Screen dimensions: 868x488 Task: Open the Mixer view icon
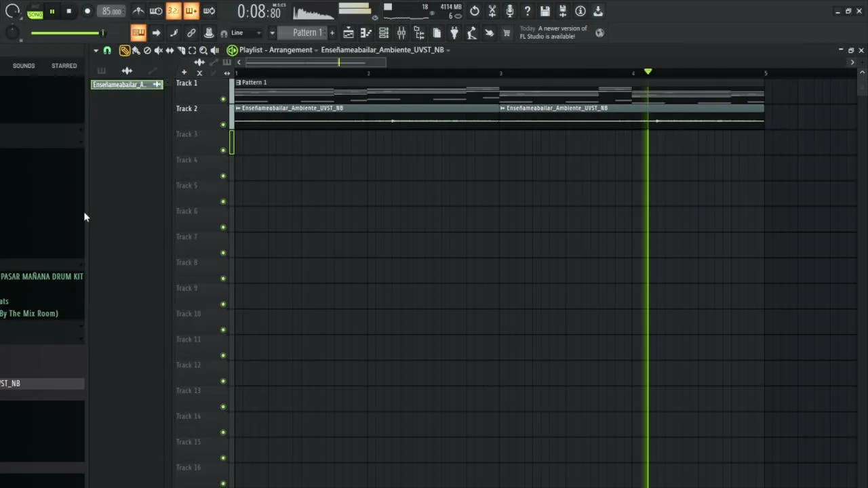coord(401,33)
